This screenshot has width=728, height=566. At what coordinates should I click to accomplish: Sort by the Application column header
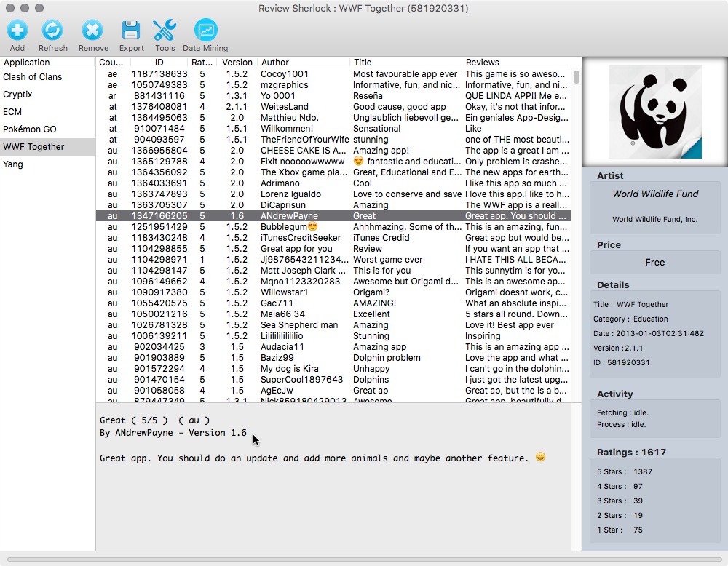47,62
